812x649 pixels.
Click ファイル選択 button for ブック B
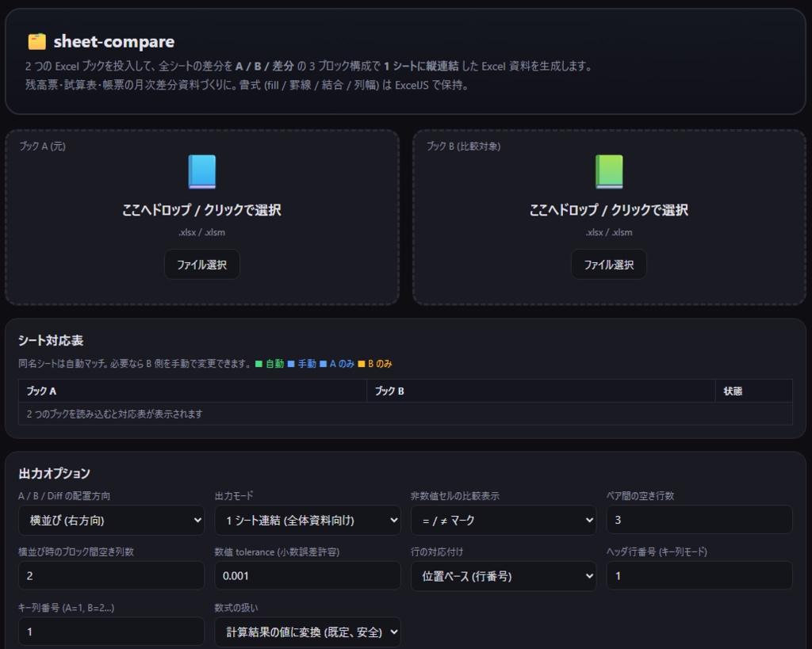pyautogui.click(x=610, y=265)
